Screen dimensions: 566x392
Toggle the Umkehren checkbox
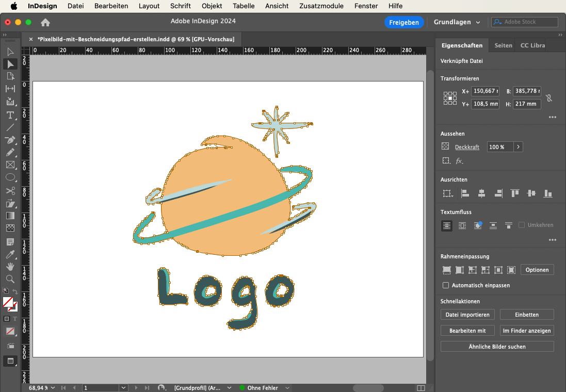coord(522,225)
